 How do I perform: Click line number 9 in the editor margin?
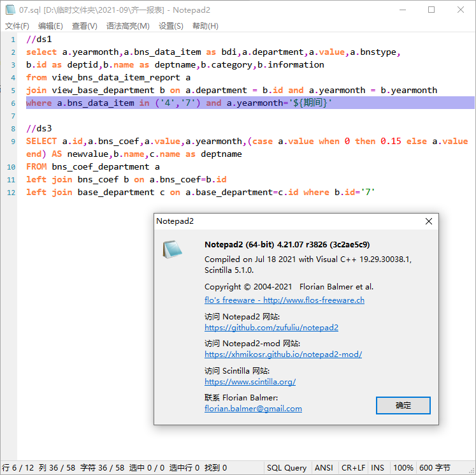(x=13, y=141)
